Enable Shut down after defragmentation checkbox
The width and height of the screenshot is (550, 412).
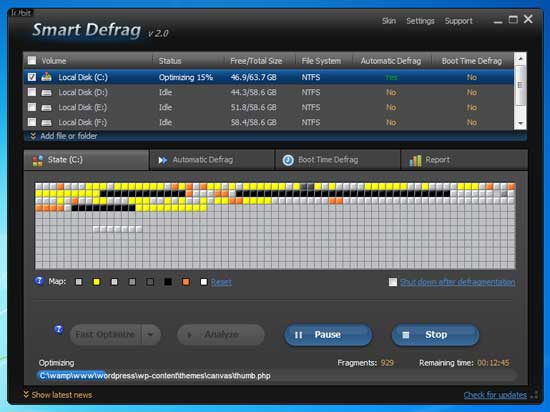(x=393, y=282)
